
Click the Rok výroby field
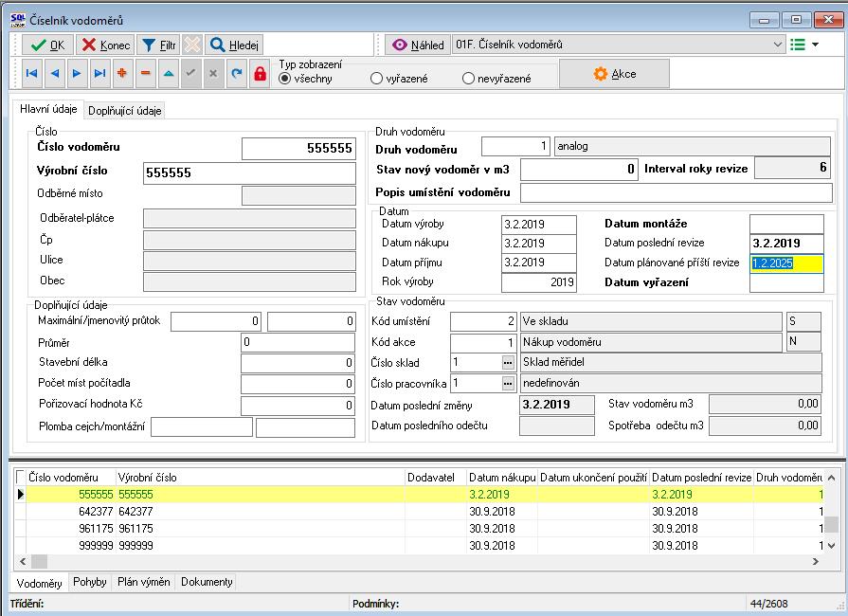[x=539, y=282]
